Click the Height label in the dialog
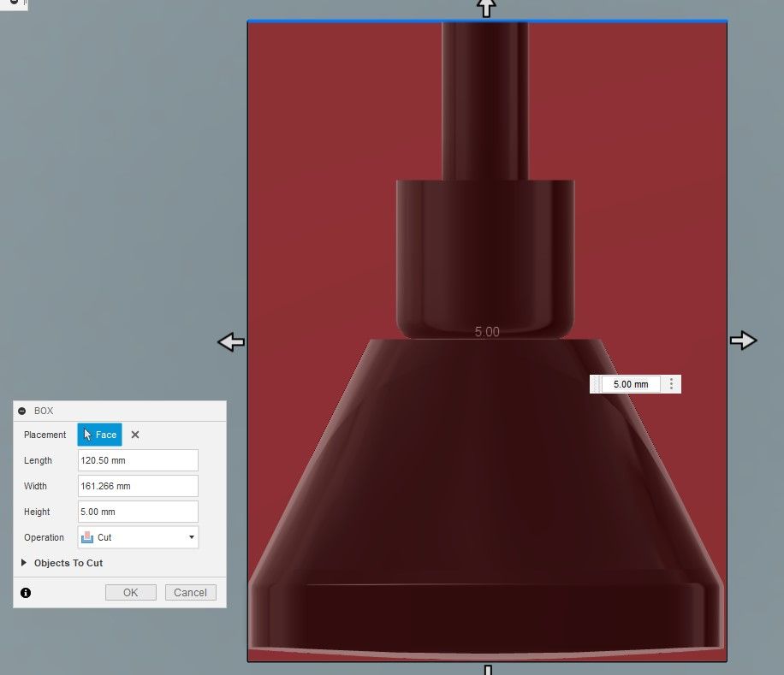This screenshot has height=675, width=784. [37, 512]
